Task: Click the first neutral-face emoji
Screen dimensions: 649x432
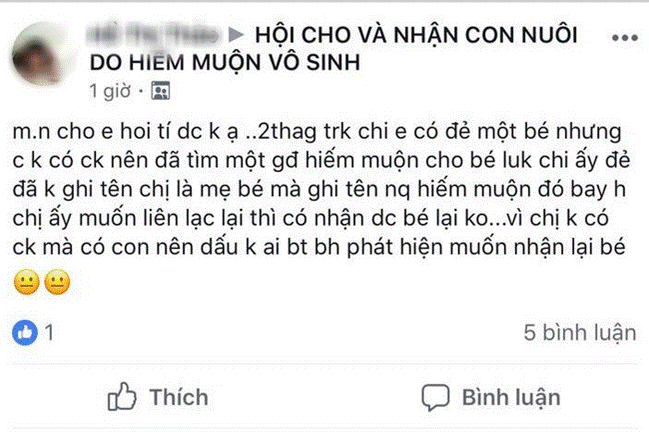Action: (x=26, y=282)
